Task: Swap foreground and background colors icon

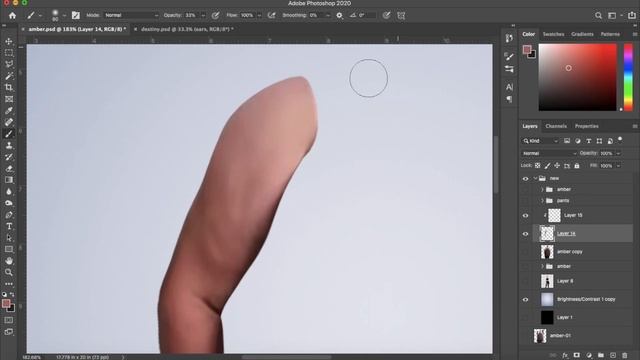Action: [x=12, y=294]
